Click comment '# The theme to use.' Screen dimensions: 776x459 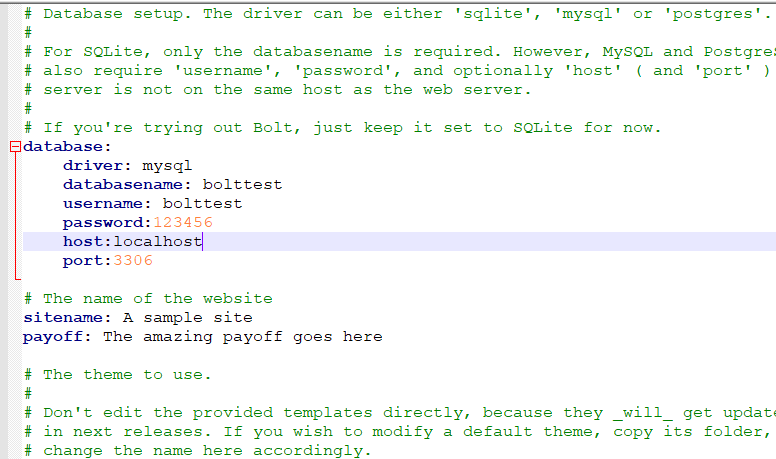[118, 375]
